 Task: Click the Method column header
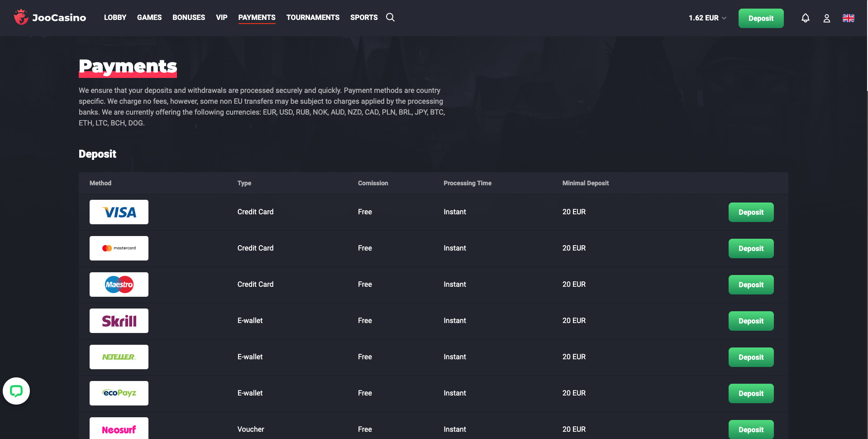pos(100,183)
